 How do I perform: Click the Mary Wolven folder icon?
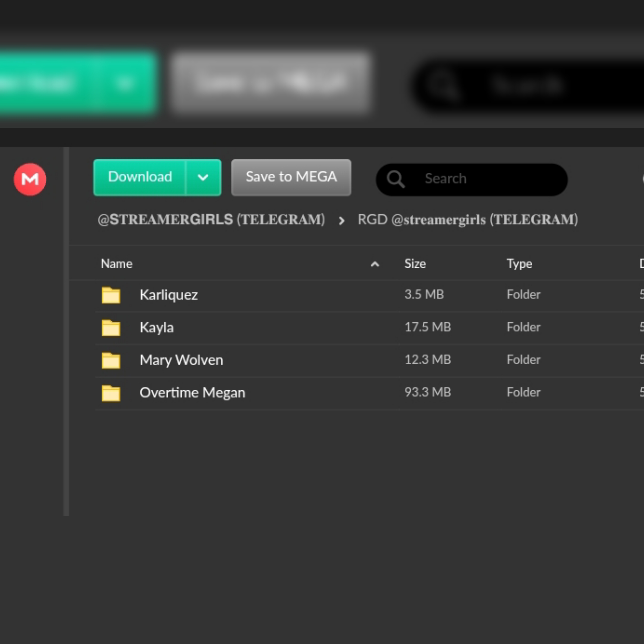tap(111, 360)
